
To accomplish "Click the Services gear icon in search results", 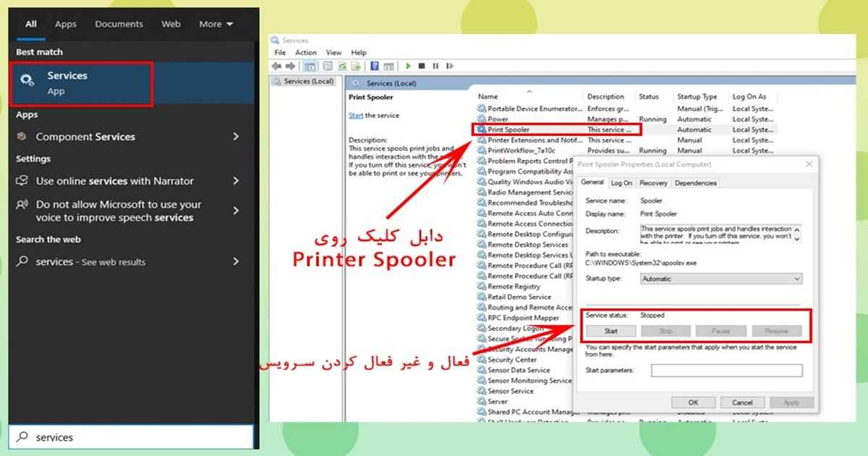I will click(27, 80).
